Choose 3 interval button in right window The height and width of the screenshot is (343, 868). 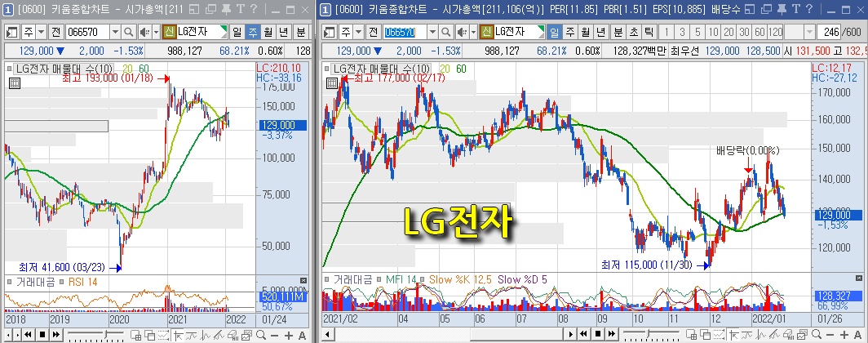coord(683,32)
